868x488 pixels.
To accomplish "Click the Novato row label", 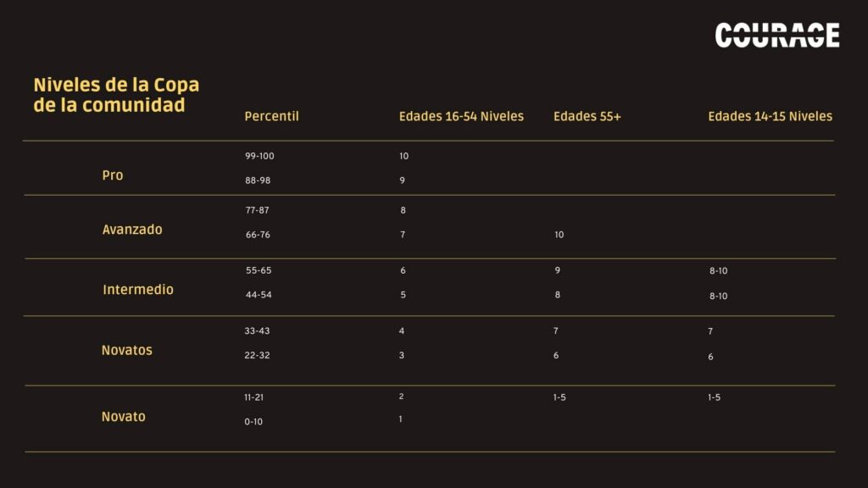I will [x=124, y=417].
